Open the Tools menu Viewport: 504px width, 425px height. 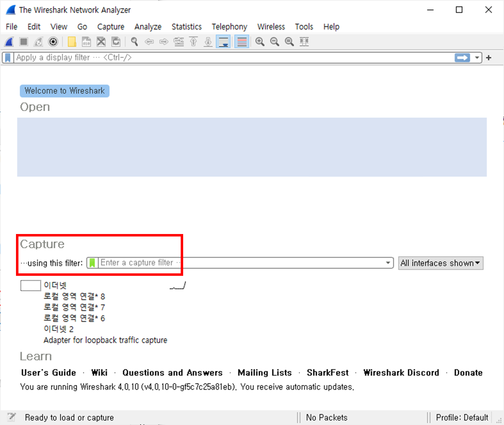tap(304, 27)
